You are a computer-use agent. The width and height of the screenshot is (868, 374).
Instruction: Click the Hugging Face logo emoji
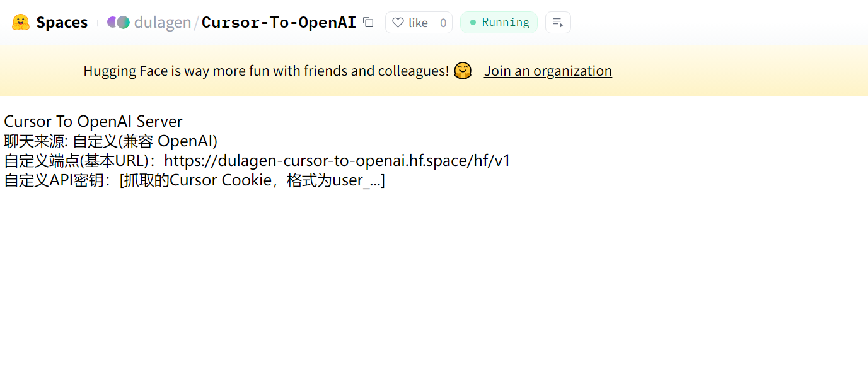21,23
